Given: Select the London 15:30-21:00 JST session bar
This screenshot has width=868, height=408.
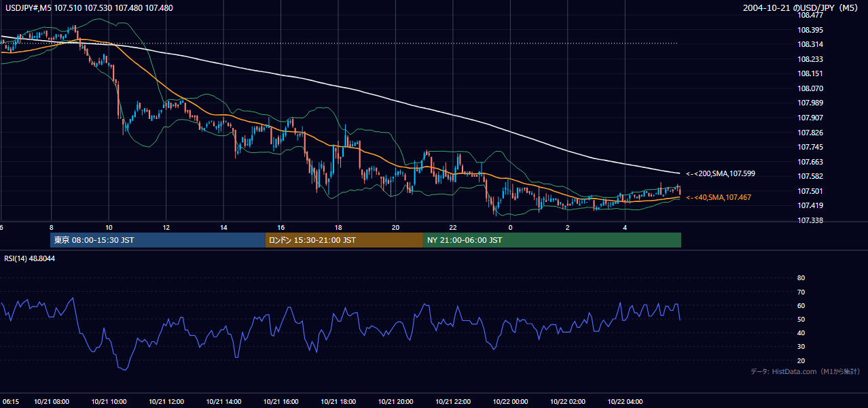Looking at the screenshot, I should coord(344,240).
